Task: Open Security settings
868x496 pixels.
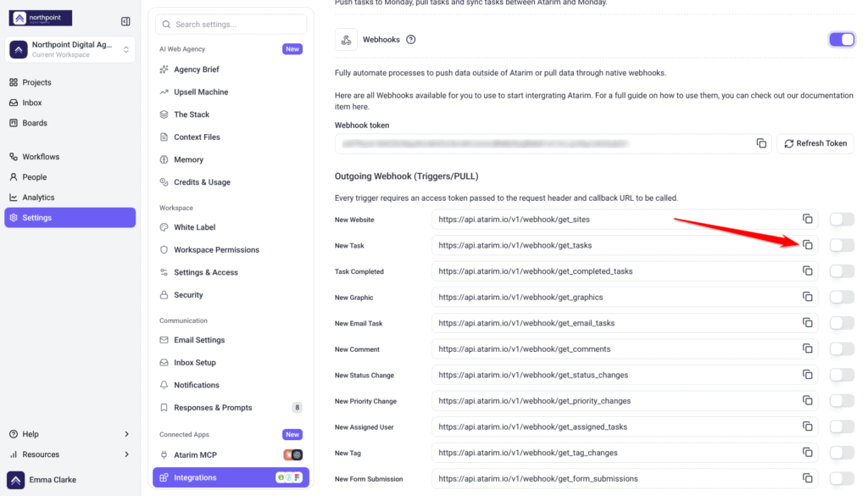Action: tap(188, 295)
